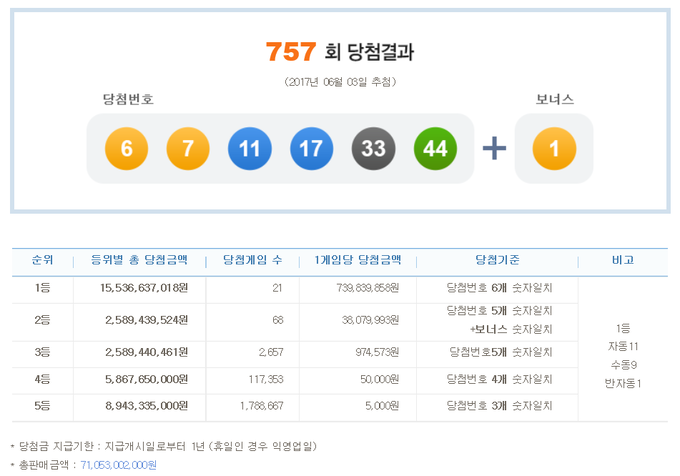Viewport: 680px width, 476px height.
Task: Click the yellow number 6 ball
Action: coord(126,149)
